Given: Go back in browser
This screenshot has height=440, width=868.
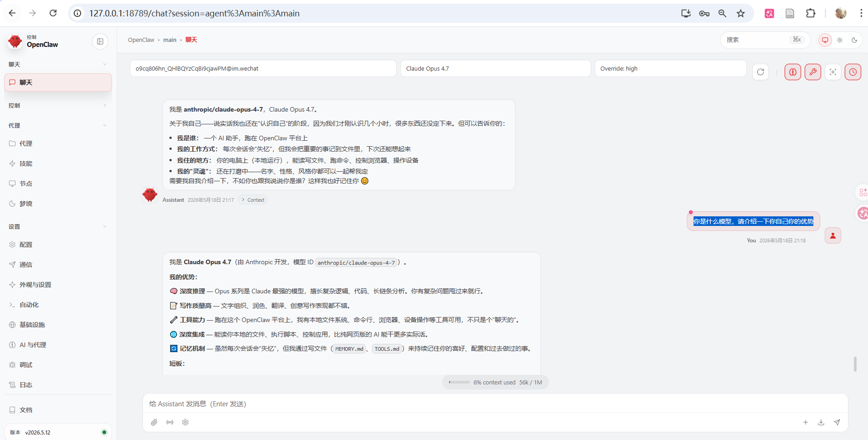Looking at the screenshot, I should [x=12, y=13].
